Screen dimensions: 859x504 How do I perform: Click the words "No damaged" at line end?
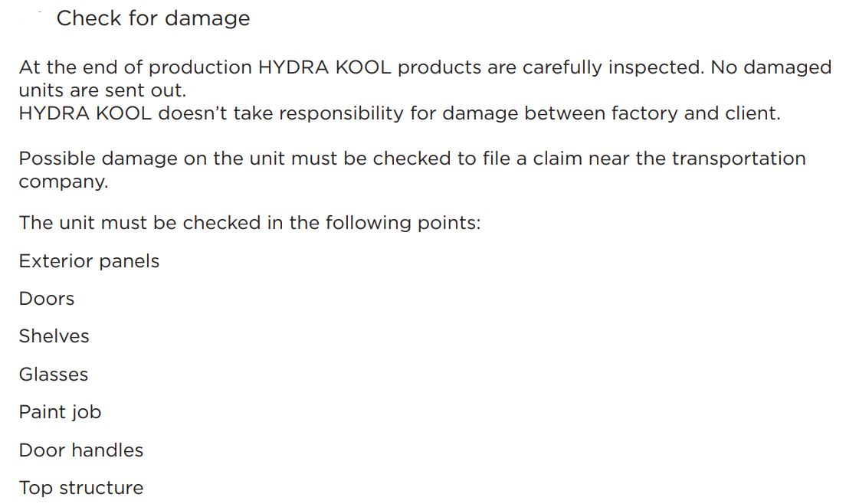772,67
